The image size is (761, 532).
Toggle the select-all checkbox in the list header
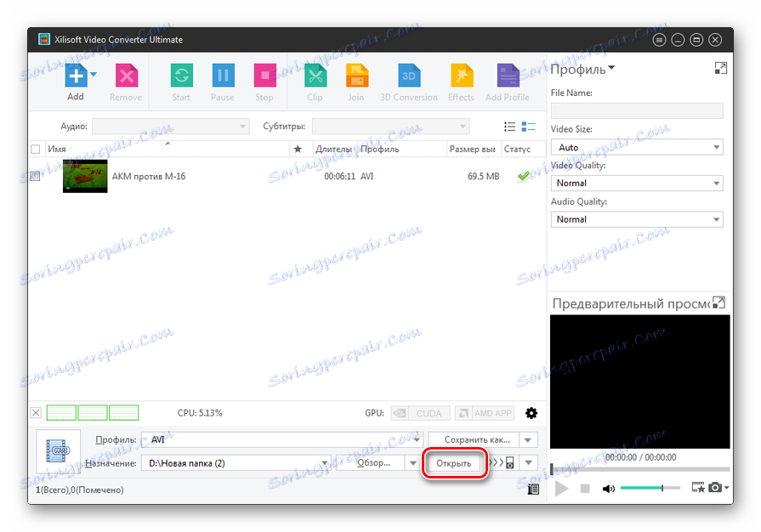(x=37, y=148)
